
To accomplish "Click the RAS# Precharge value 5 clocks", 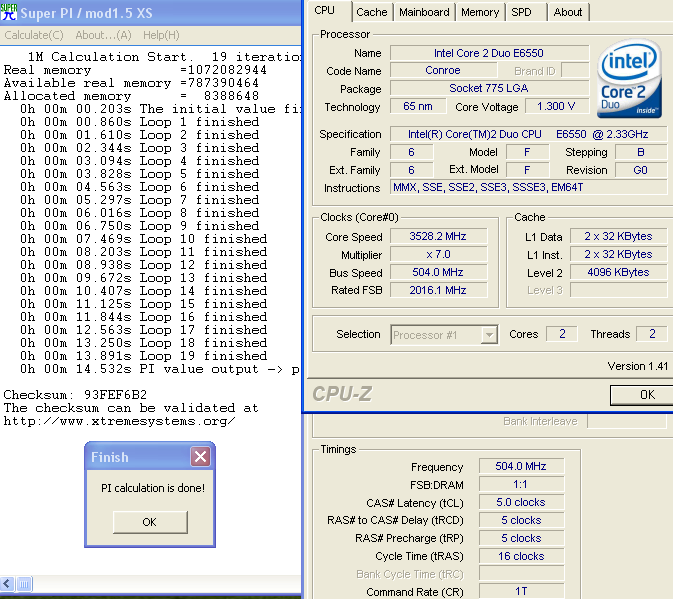I will (521, 538).
